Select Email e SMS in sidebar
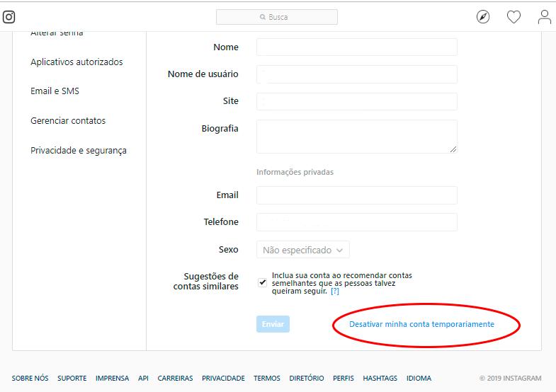The width and height of the screenshot is (556, 392). point(55,91)
